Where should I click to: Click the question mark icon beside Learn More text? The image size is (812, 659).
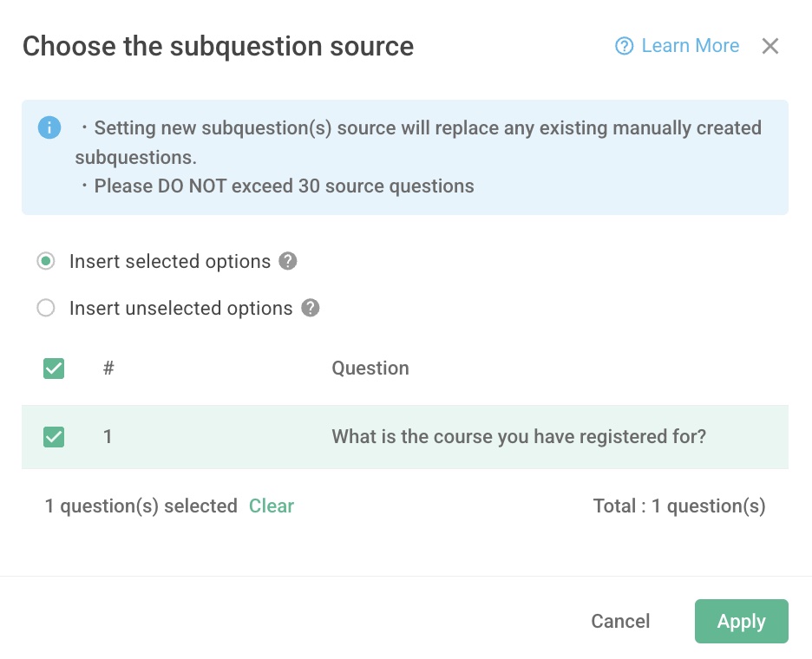point(625,46)
